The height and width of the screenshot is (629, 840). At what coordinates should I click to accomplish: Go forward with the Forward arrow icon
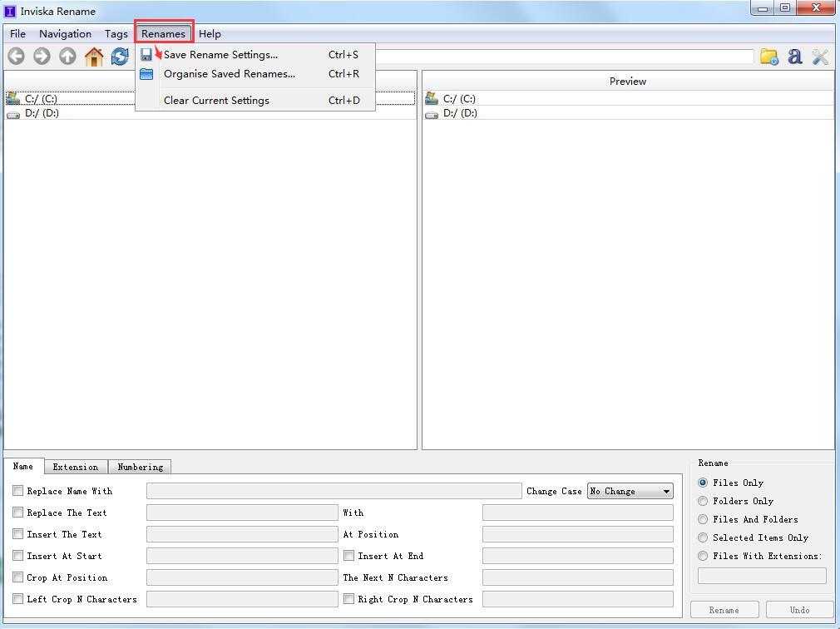pos(42,57)
